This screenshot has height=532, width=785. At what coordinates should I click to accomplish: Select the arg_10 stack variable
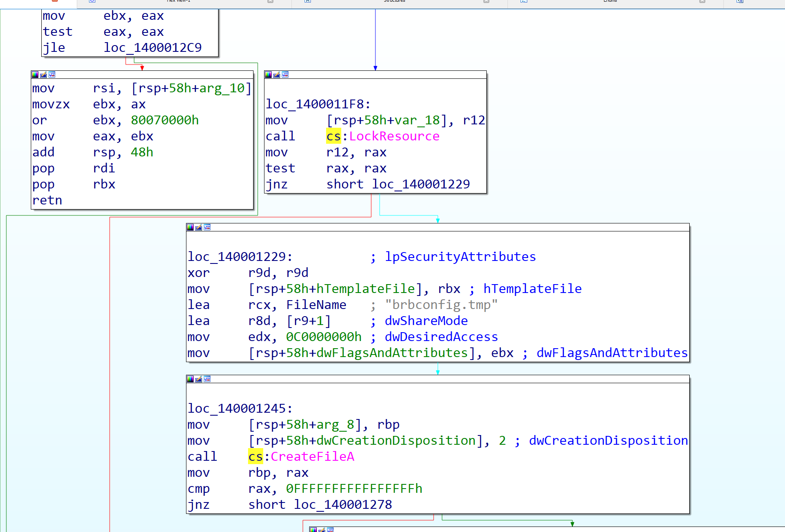[x=222, y=88]
